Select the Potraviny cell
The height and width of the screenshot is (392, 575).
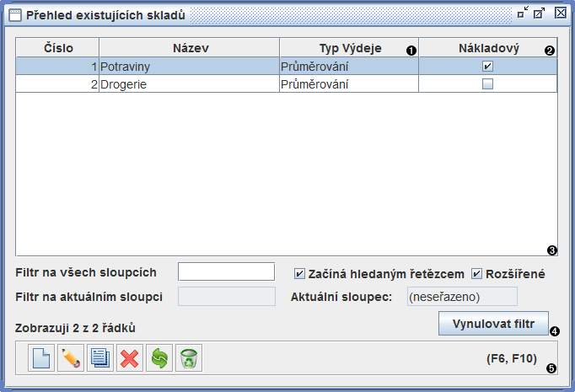(189, 67)
